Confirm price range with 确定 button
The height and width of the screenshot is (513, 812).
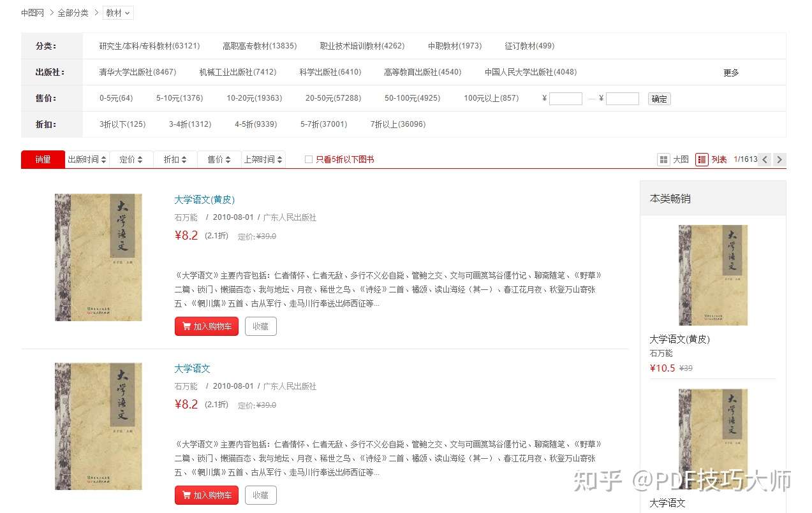[x=660, y=99]
